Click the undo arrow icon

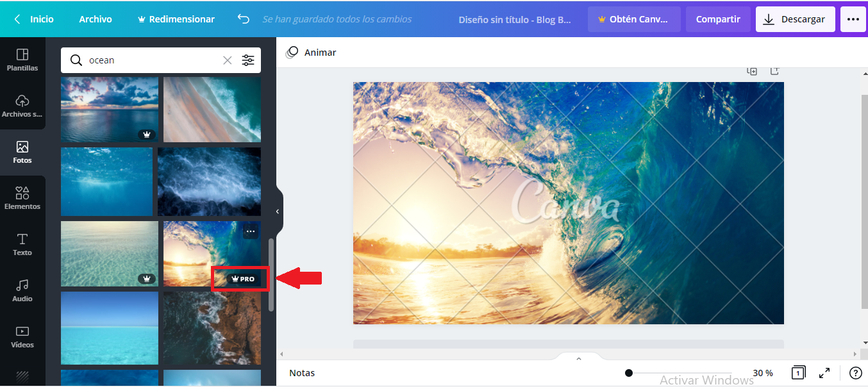[x=244, y=19]
